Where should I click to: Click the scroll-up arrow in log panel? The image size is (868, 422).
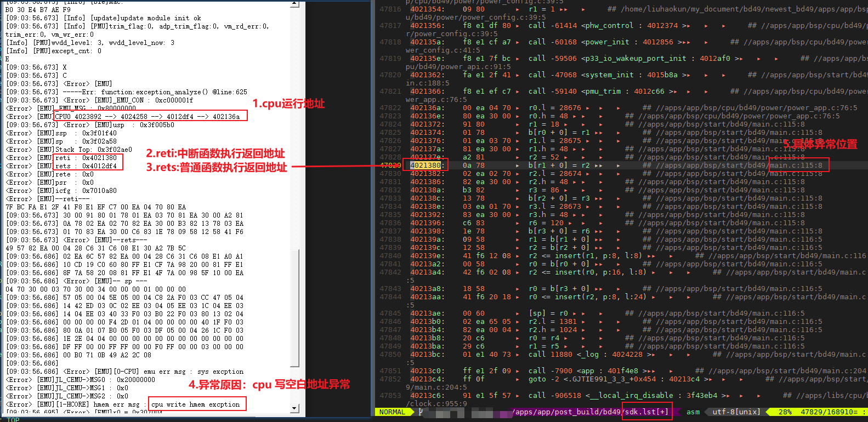pyautogui.click(x=294, y=4)
